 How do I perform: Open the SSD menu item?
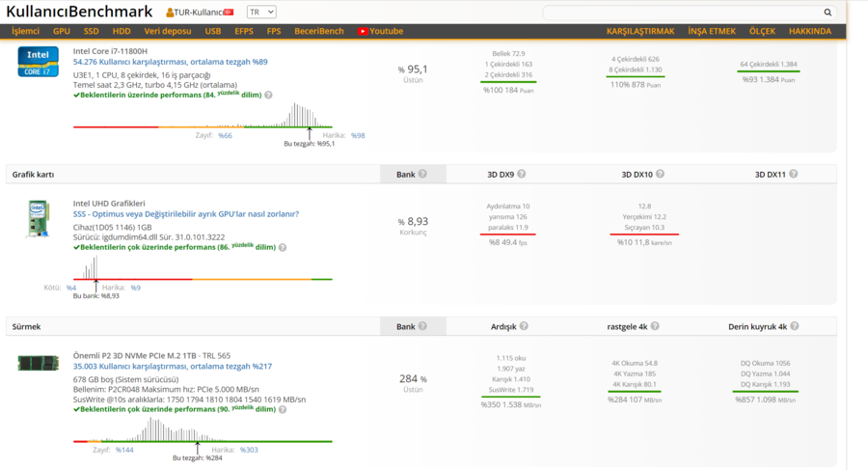point(91,31)
